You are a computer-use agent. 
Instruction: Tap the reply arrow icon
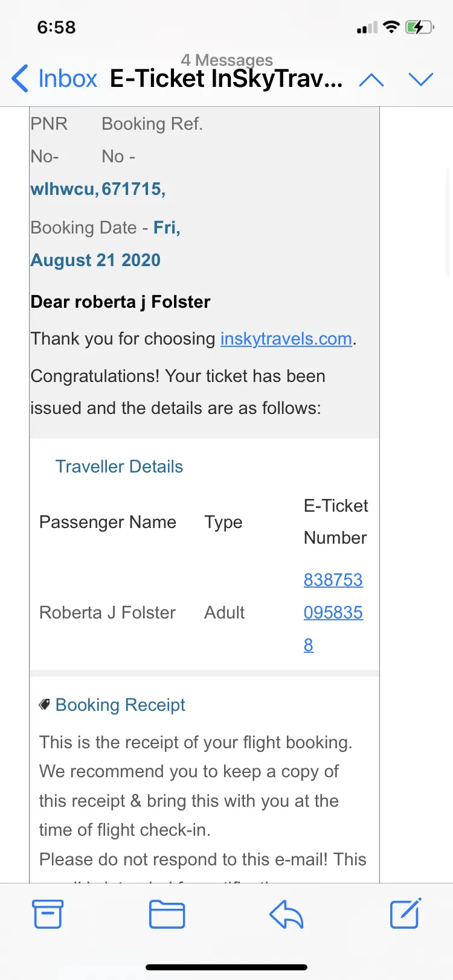[x=286, y=914]
